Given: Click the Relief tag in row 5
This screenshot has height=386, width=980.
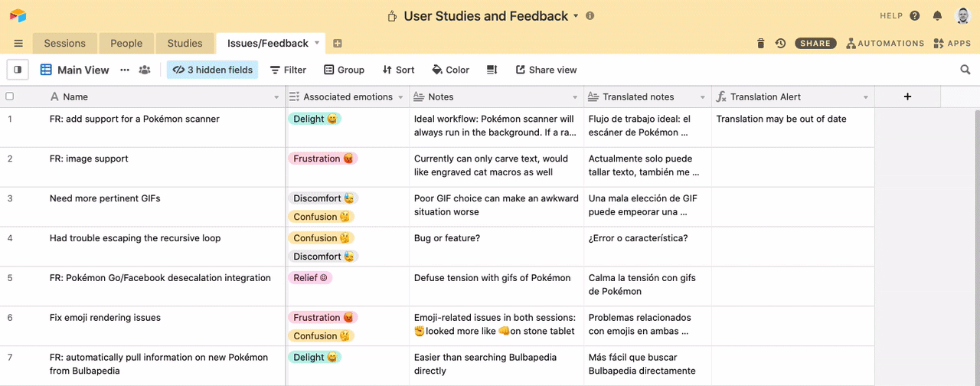Looking at the screenshot, I should point(310,278).
